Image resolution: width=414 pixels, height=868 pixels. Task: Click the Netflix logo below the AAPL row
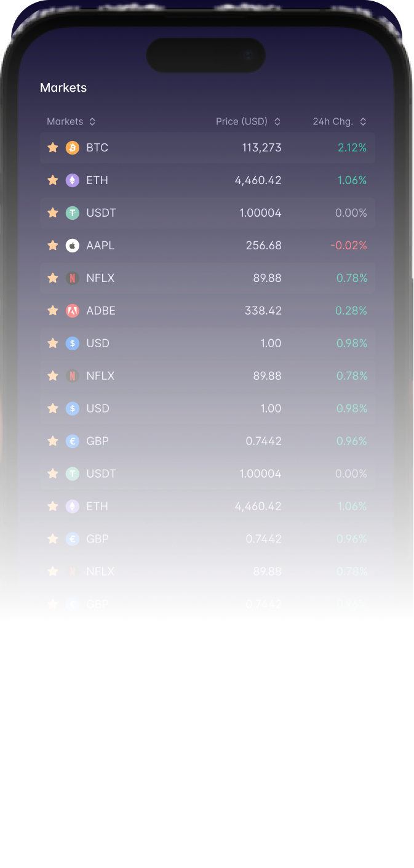pos(73,278)
